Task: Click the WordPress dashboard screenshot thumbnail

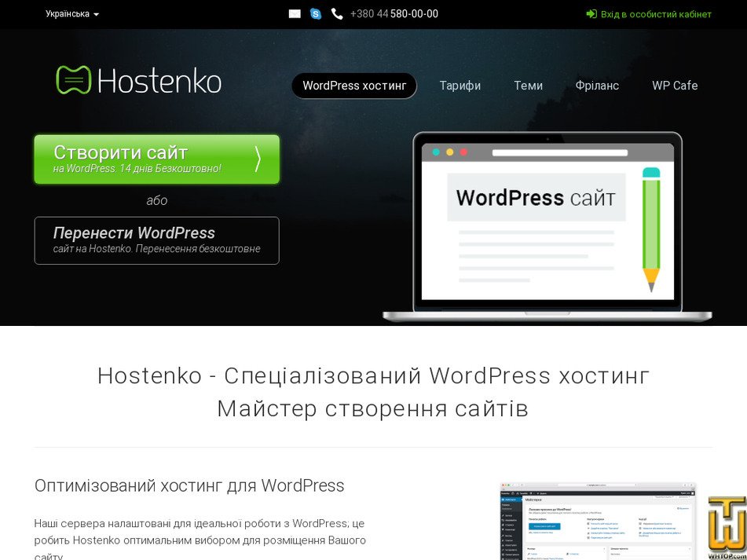Action: pyautogui.click(x=595, y=521)
